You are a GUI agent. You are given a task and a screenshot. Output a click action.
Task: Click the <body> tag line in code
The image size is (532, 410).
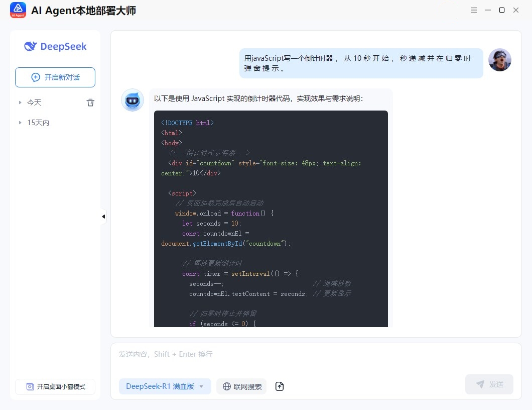(x=171, y=143)
